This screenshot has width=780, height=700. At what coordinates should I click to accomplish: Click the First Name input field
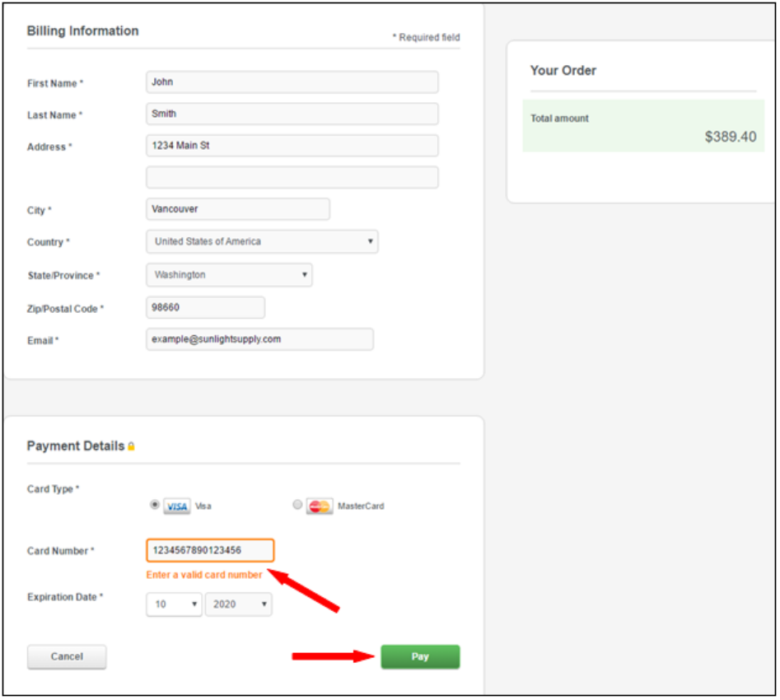292,82
